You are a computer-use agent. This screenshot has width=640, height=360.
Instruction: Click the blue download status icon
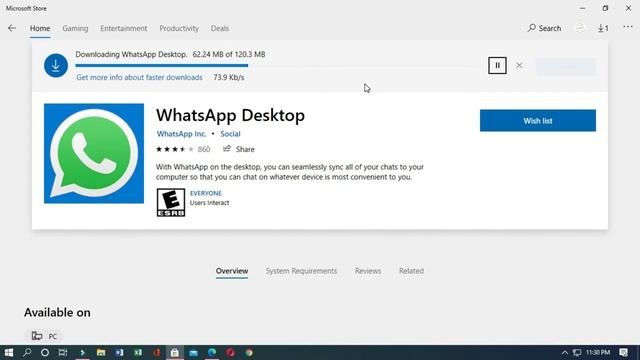tap(56, 65)
